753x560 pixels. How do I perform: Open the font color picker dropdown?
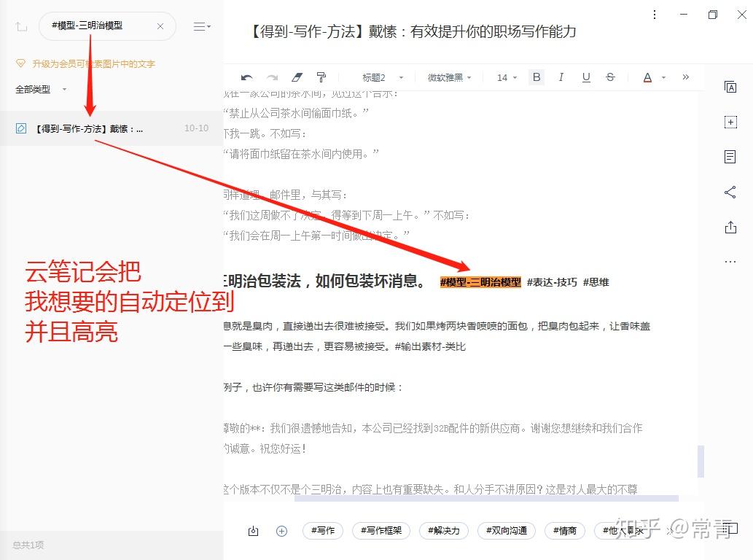tap(663, 77)
